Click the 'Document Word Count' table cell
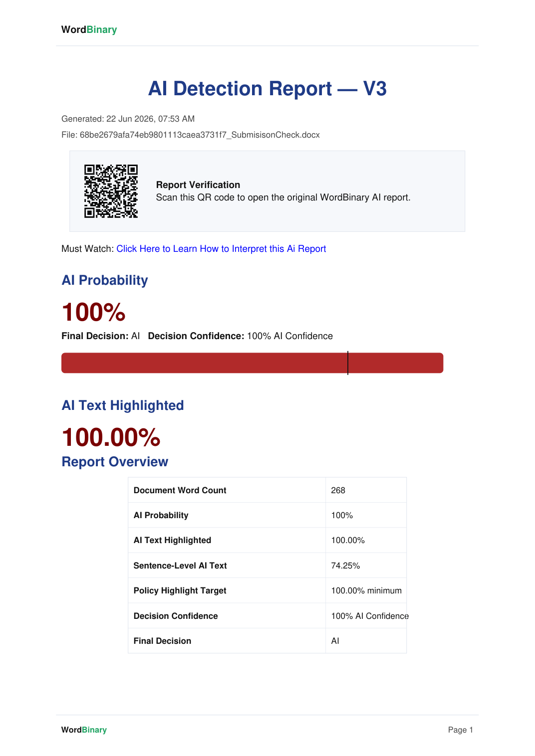The height and width of the screenshot is (756, 535). 227,490
